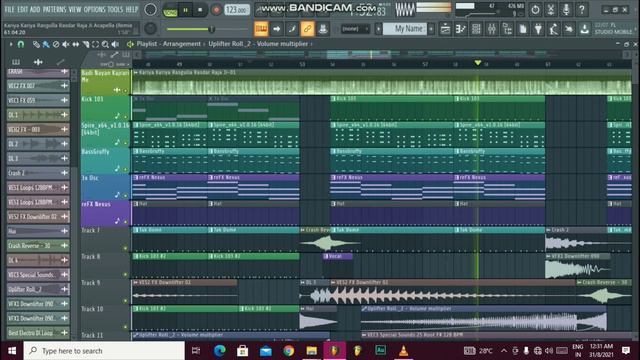Open the Browser icon
The image size is (640, 360).
point(507,29)
